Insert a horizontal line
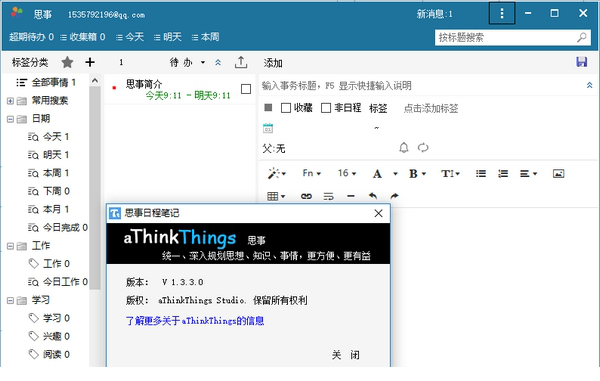This screenshot has width=600, height=381. pos(351,196)
